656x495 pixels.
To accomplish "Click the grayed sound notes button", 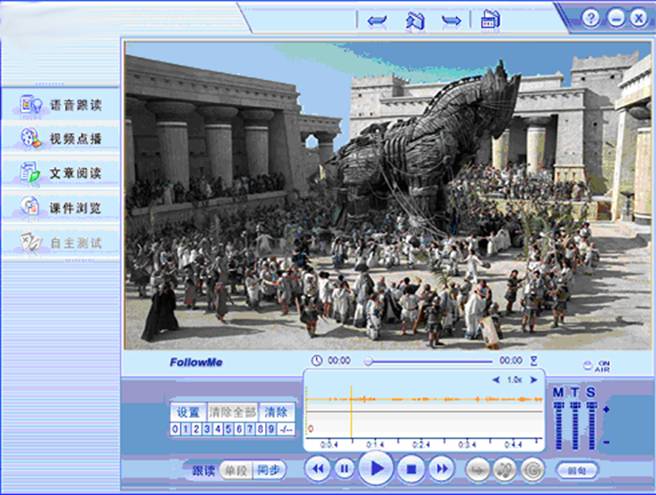I will 505,469.
